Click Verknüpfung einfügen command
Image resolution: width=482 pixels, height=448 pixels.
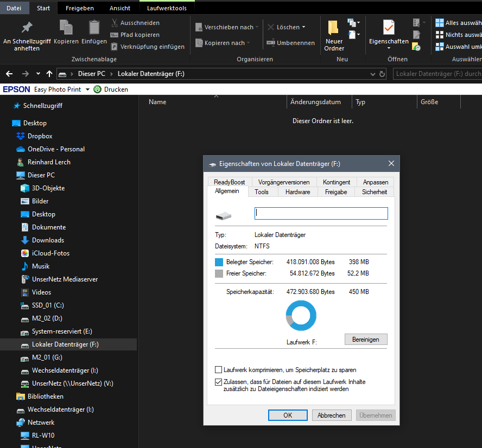click(148, 47)
